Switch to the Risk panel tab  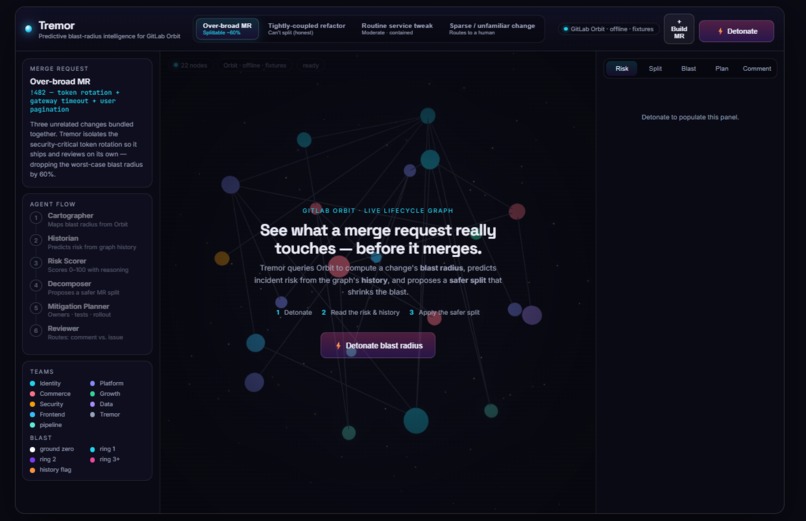[x=621, y=68]
